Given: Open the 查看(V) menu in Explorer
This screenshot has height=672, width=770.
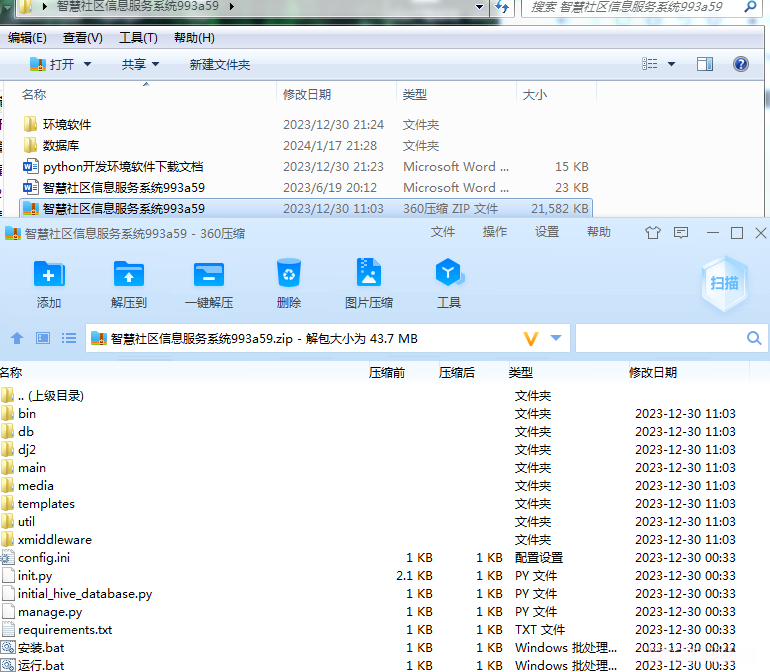Looking at the screenshot, I should point(82,38).
